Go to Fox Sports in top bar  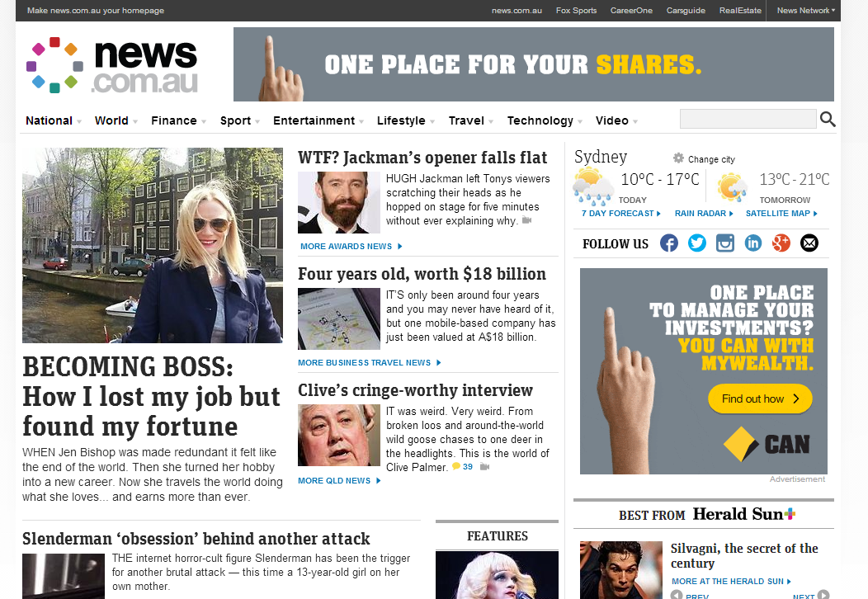click(x=576, y=11)
